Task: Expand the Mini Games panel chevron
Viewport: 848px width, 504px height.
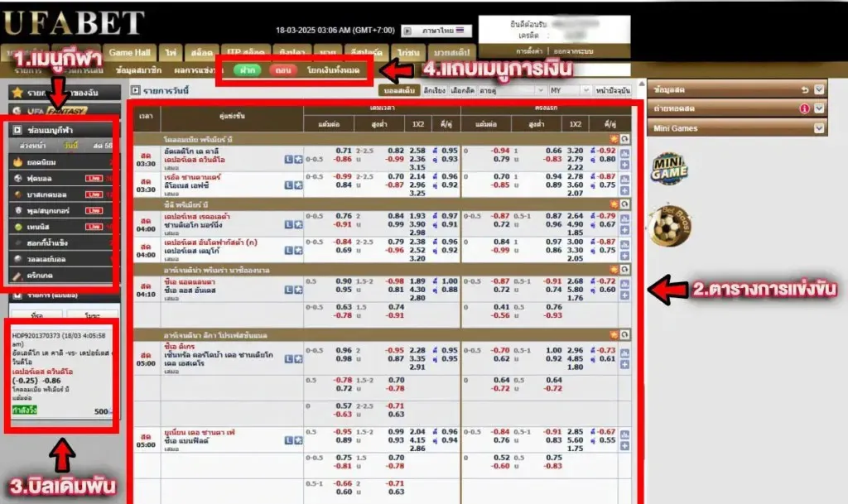Action: (819, 128)
